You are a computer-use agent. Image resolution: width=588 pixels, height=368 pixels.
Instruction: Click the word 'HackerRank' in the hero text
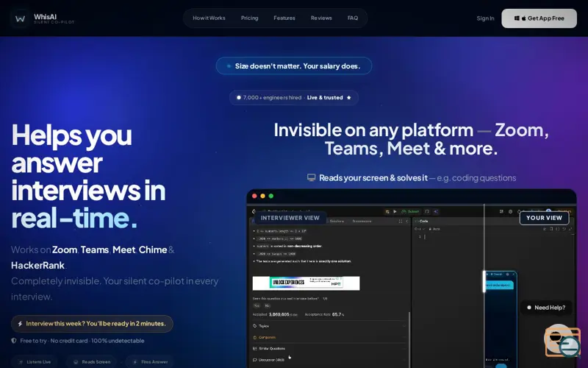(37, 266)
